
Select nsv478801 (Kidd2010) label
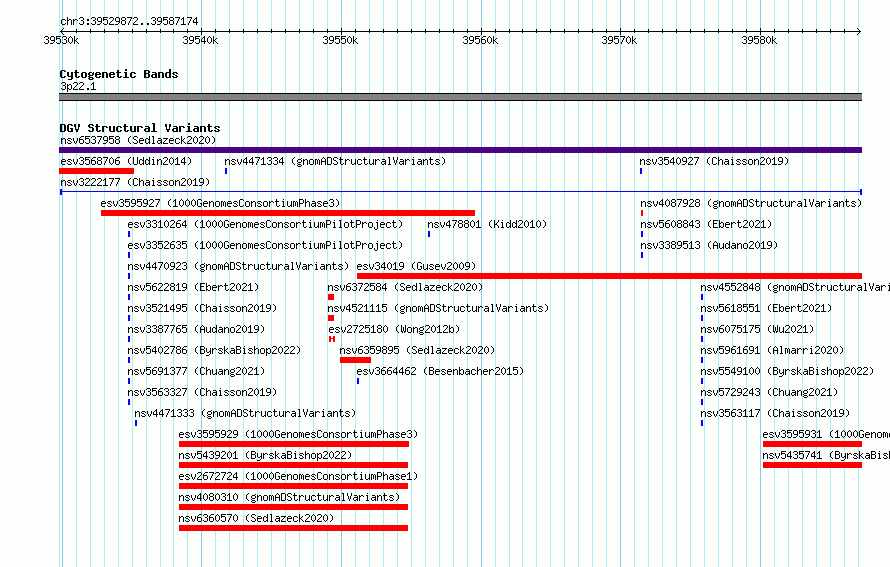[487, 224]
